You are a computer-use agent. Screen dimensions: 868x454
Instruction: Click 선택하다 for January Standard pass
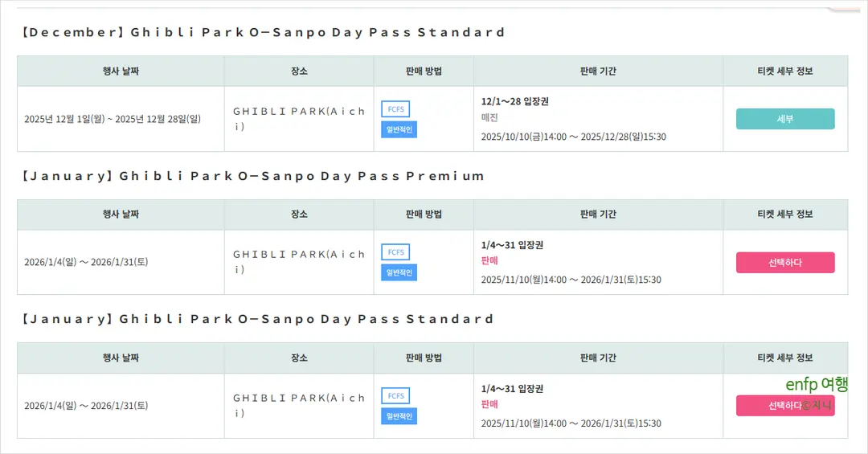(x=785, y=406)
